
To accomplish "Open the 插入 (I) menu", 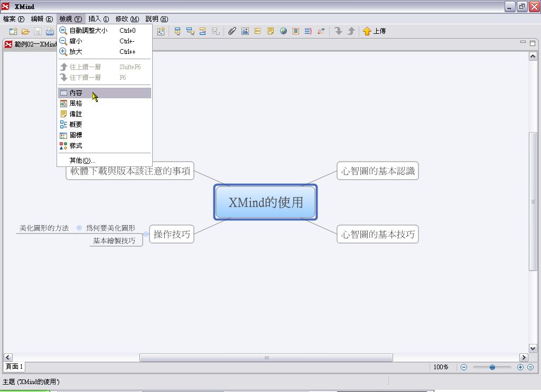I will 99,19.
